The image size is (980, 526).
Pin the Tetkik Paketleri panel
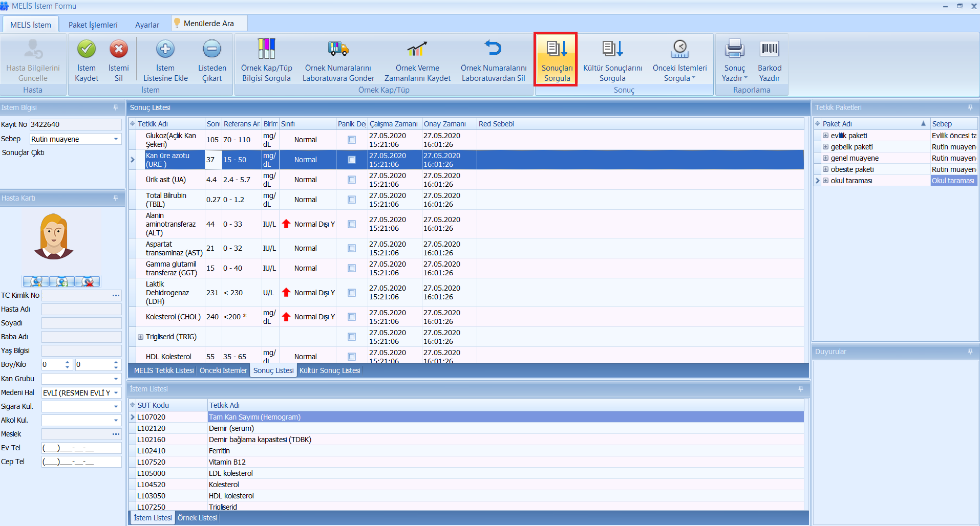(970, 107)
